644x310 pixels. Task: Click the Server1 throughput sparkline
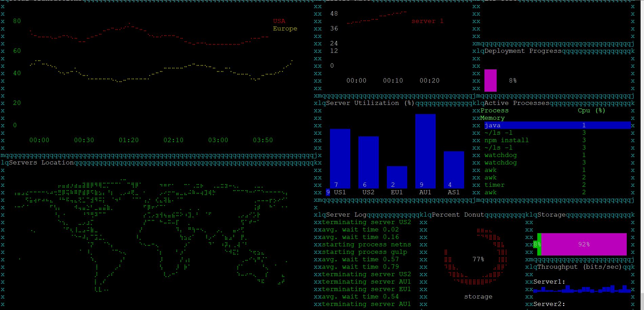point(581,289)
